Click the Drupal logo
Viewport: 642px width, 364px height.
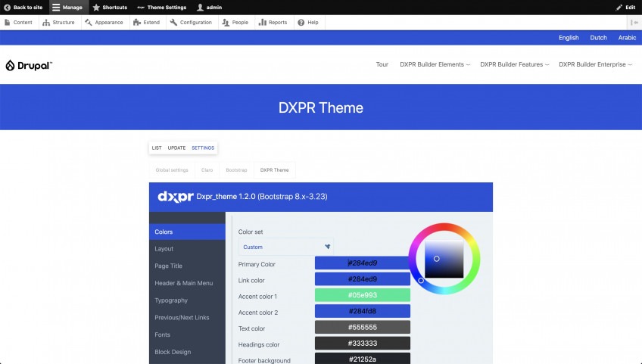[x=29, y=65]
